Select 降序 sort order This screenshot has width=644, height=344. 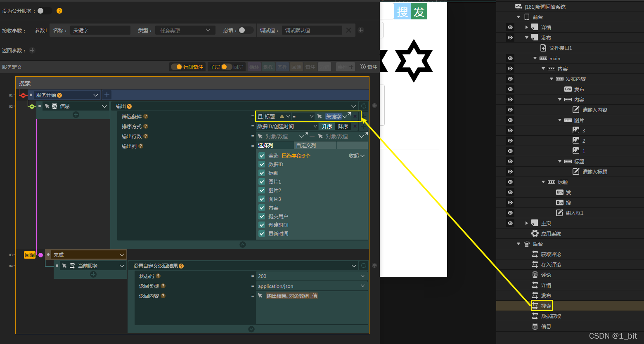click(x=343, y=126)
